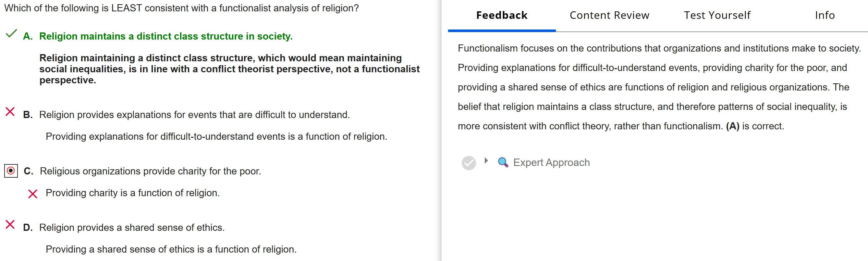Choose answer C about charity for poor
The image size is (868, 261).
coord(150,172)
